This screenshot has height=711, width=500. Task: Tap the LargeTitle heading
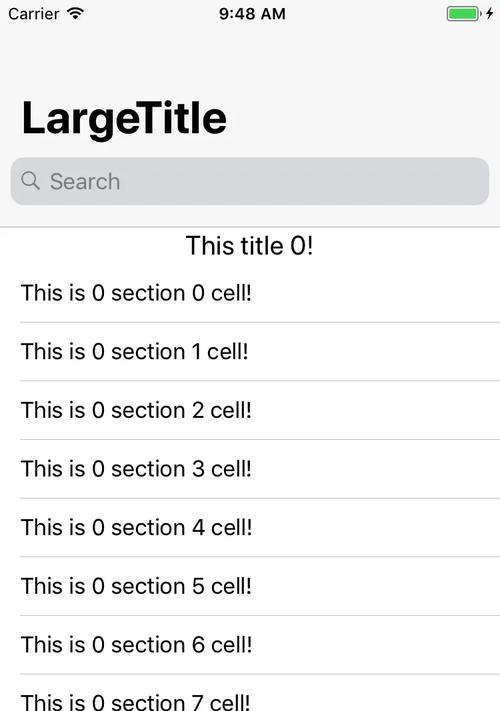(124, 119)
